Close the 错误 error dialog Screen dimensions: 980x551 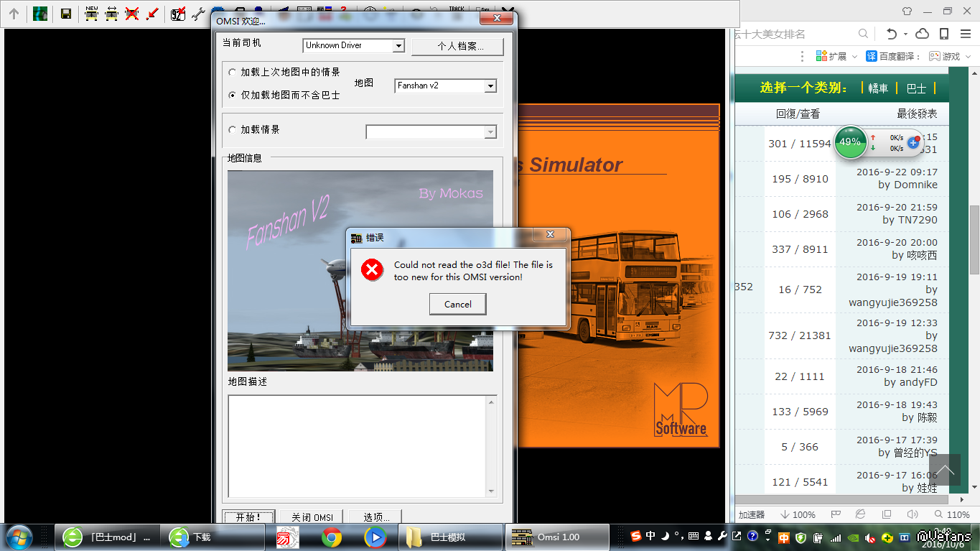(550, 235)
